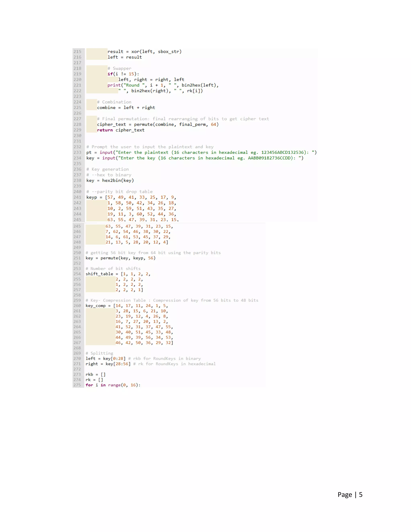Click 'key = permute(key, keyp, 56)' line
411x532 pixels.
[x=120, y=258]
